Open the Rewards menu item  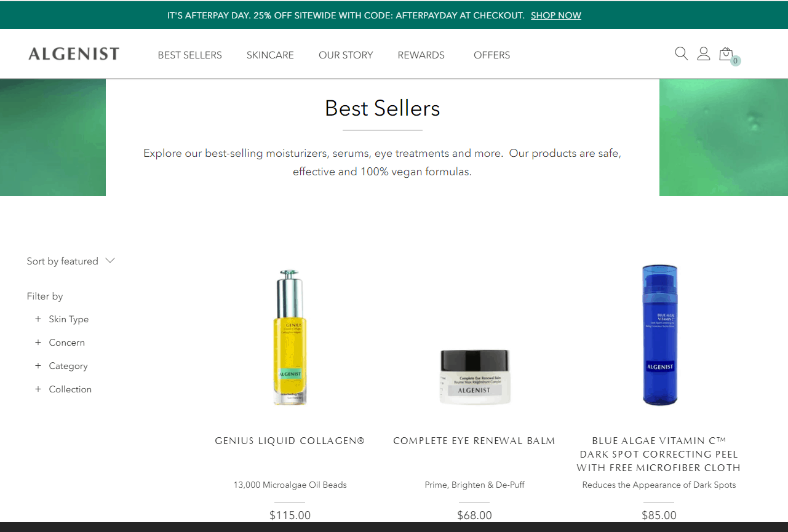pos(421,55)
